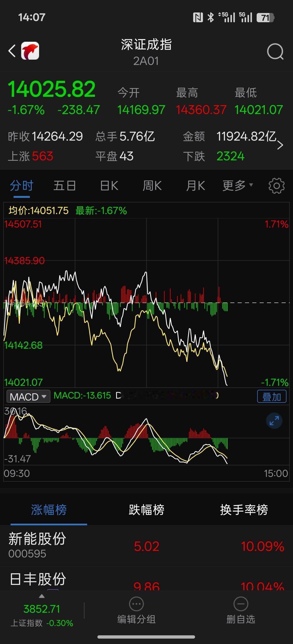293x644 pixels.
Task: Tap the 删自选 minus circle icon
Action: (x=241, y=604)
